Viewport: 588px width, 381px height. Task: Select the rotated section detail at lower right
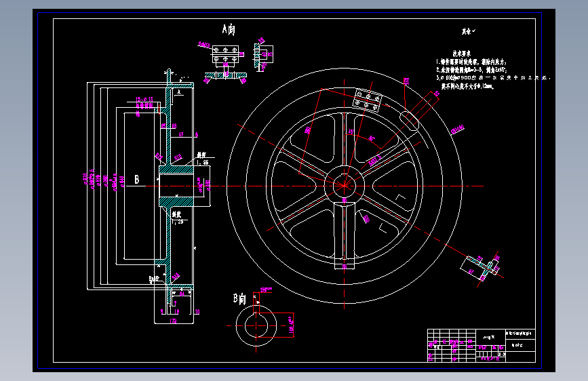click(483, 268)
